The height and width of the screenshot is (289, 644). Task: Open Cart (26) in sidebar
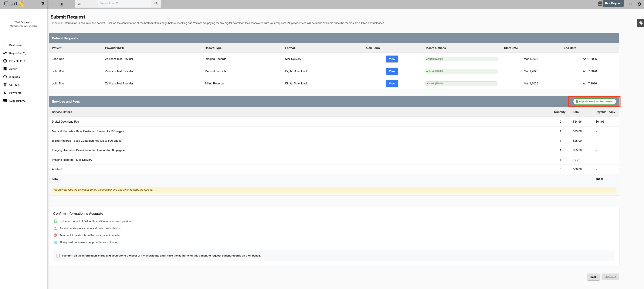[x=15, y=85]
